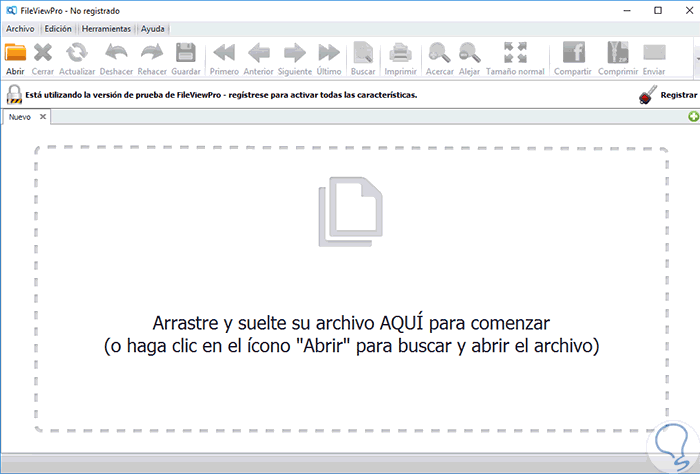Click the Registrar key icon
This screenshot has width=700, height=474.
(x=648, y=95)
